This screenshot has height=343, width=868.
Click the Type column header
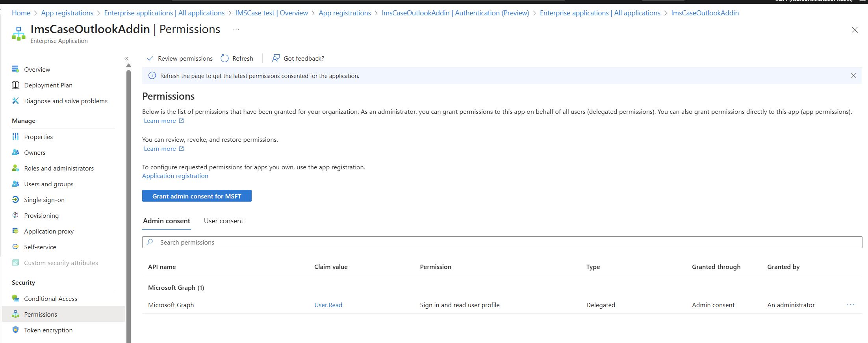pyautogui.click(x=593, y=267)
